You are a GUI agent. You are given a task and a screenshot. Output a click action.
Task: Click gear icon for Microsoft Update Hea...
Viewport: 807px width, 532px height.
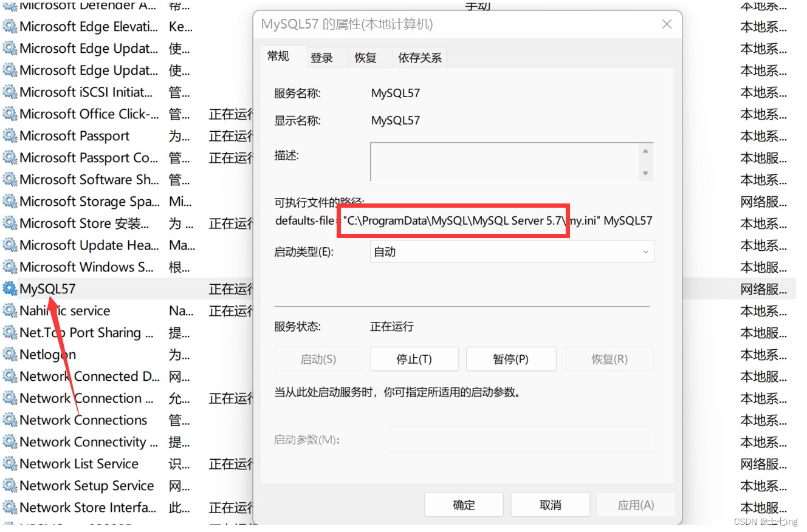(10, 245)
